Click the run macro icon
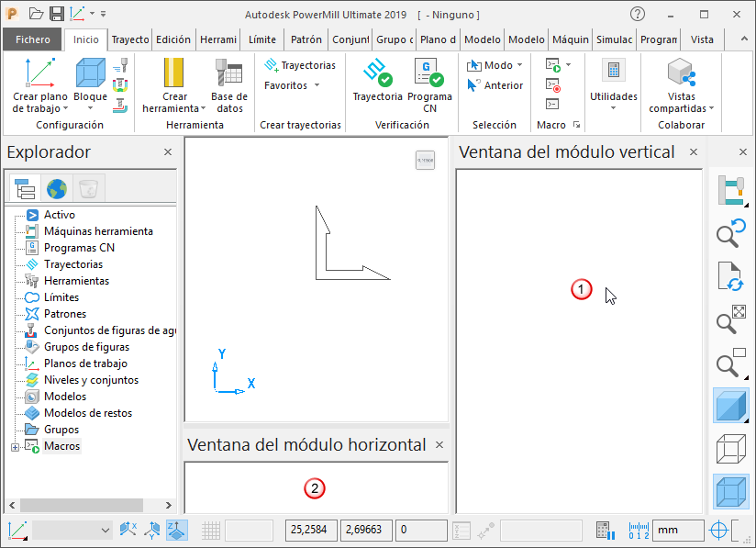Image resolution: width=756 pixels, height=548 pixels. pos(552,64)
